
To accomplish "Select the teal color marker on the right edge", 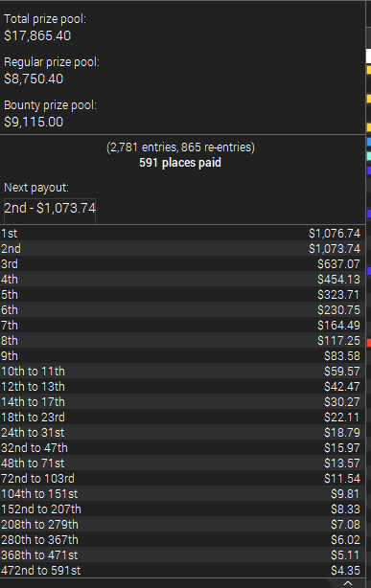I will coord(369,156).
